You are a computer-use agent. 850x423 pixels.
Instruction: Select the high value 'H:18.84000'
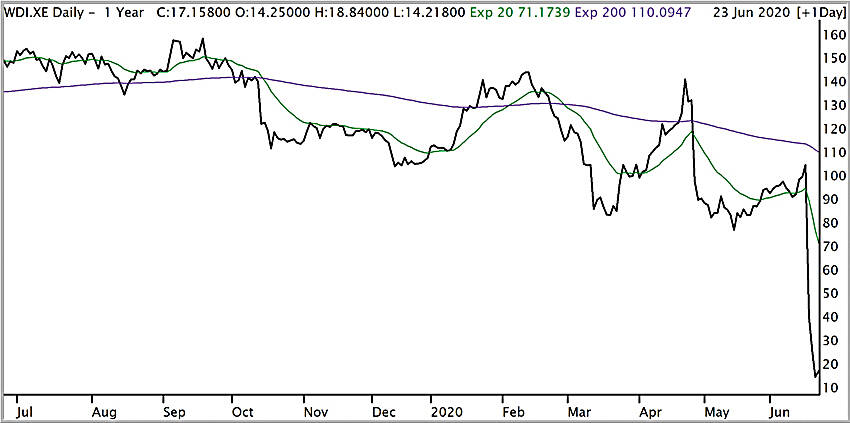350,14
